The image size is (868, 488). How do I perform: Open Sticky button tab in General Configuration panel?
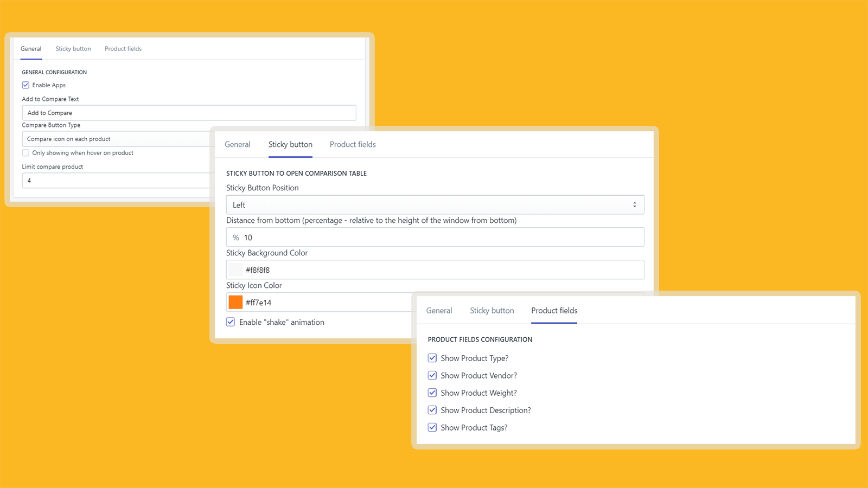[x=73, y=49]
